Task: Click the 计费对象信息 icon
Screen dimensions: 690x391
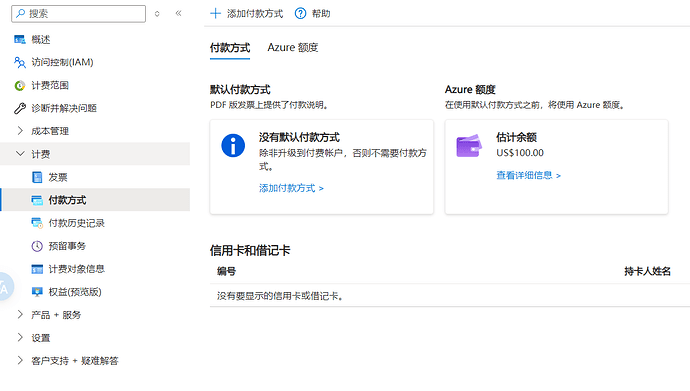Action: 37,269
